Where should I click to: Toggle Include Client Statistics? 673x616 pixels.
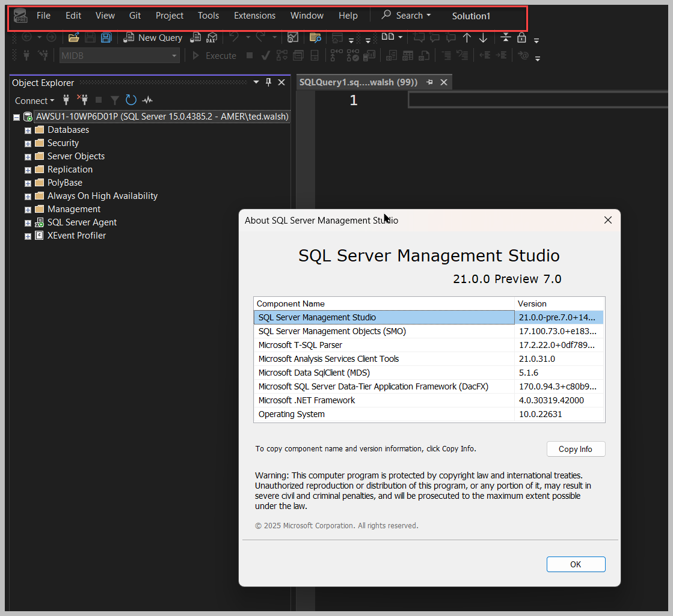(x=369, y=55)
